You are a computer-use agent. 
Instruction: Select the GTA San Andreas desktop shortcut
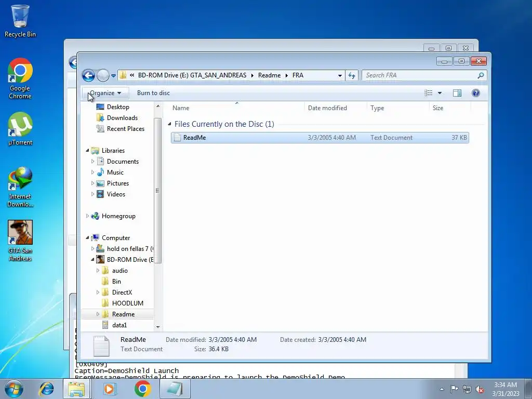[20, 241]
